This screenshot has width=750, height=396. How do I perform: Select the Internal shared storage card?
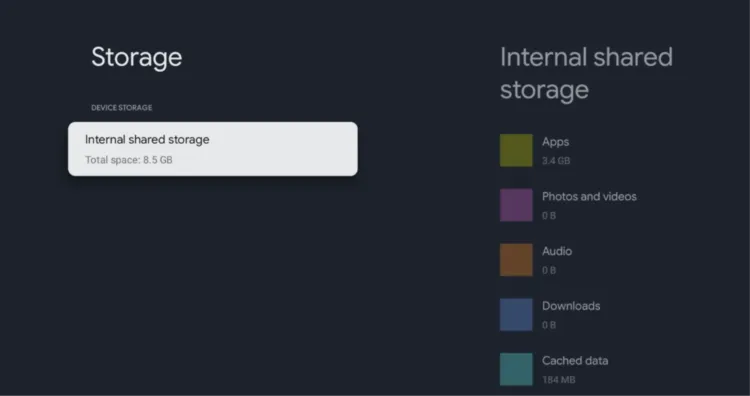coord(213,149)
